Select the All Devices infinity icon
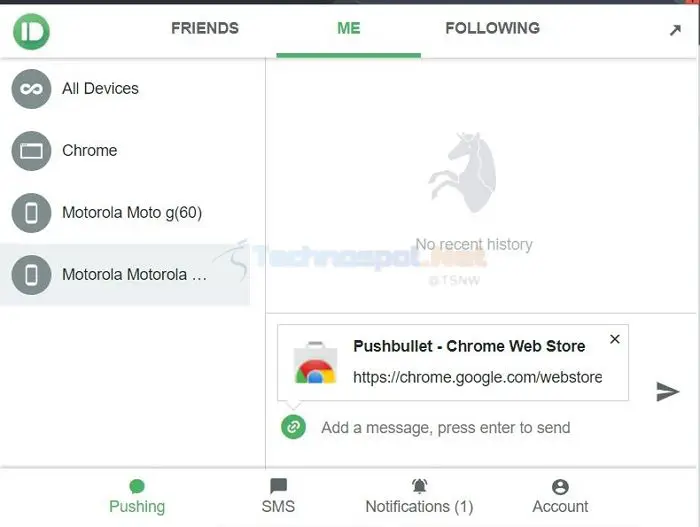The width and height of the screenshot is (700, 527). coord(31,89)
